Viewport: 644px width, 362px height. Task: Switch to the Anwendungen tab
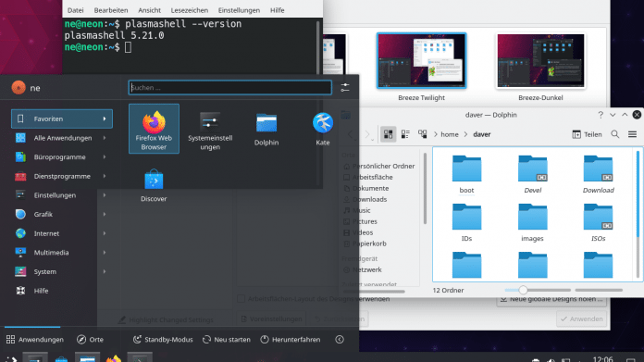35,340
